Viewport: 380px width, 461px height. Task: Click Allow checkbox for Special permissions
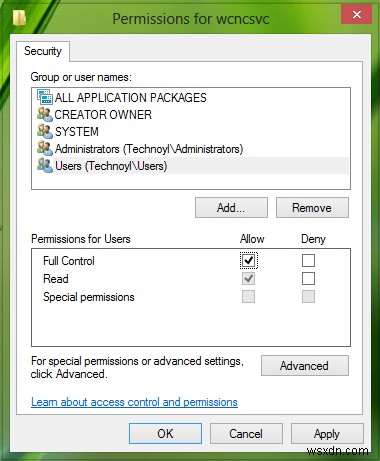click(x=249, y=296)
